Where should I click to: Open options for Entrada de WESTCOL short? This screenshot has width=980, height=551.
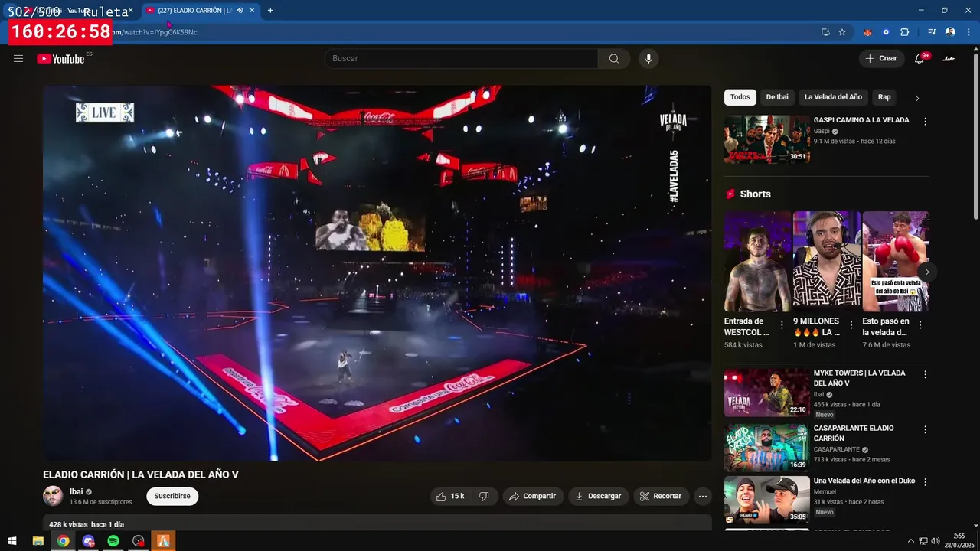click(x=782, y=325)
